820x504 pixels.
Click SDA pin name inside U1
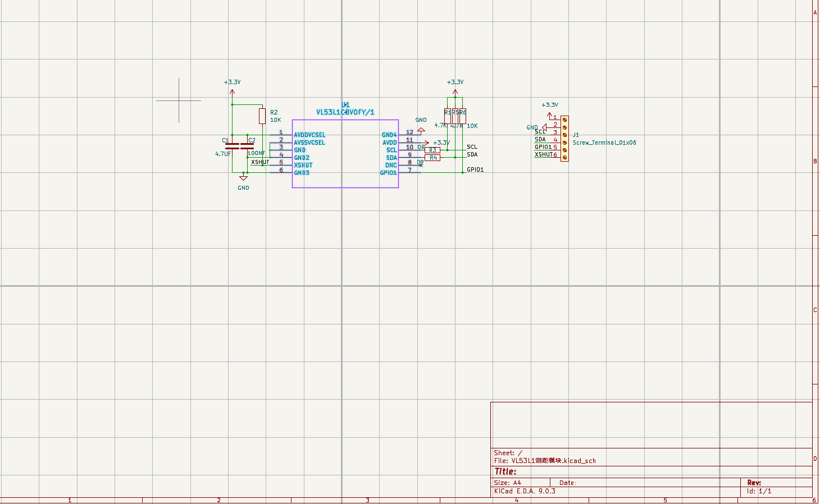click(x=391, y=158)
